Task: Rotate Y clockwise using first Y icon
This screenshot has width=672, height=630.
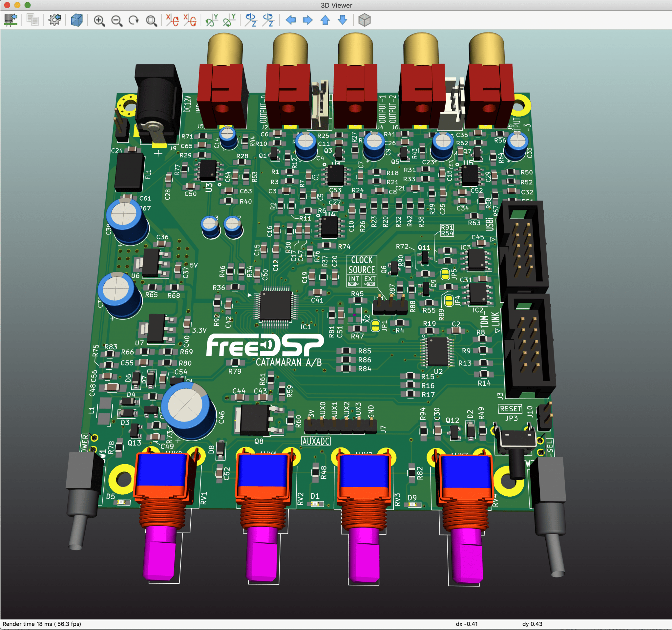Action: click(212, 20)
